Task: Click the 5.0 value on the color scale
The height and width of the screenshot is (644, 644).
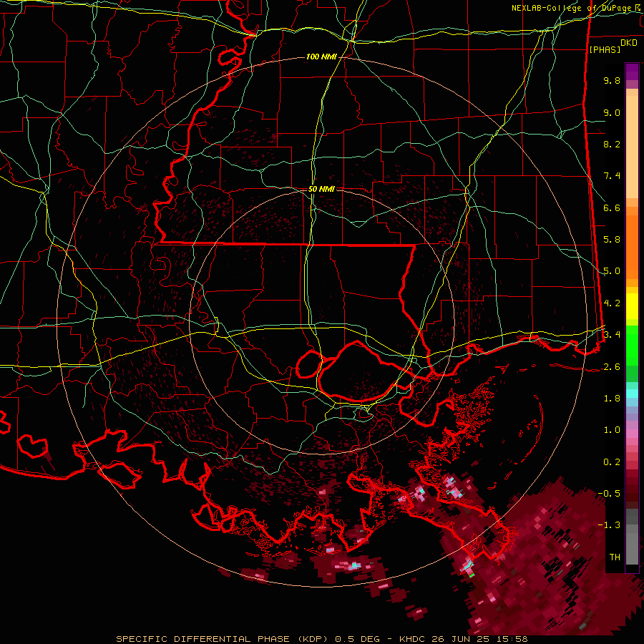Action: pyautogui.click(x=612, y=271)
